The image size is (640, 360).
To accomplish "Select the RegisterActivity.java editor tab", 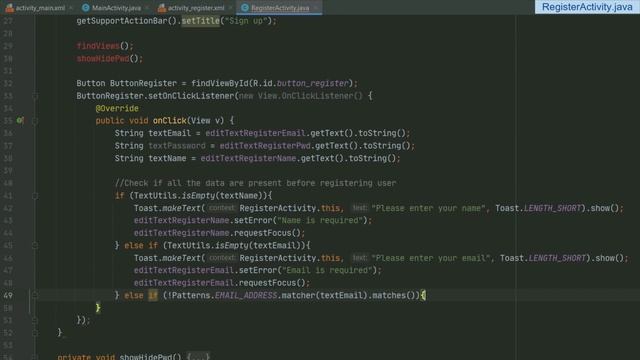I will (x=279, y=7).
